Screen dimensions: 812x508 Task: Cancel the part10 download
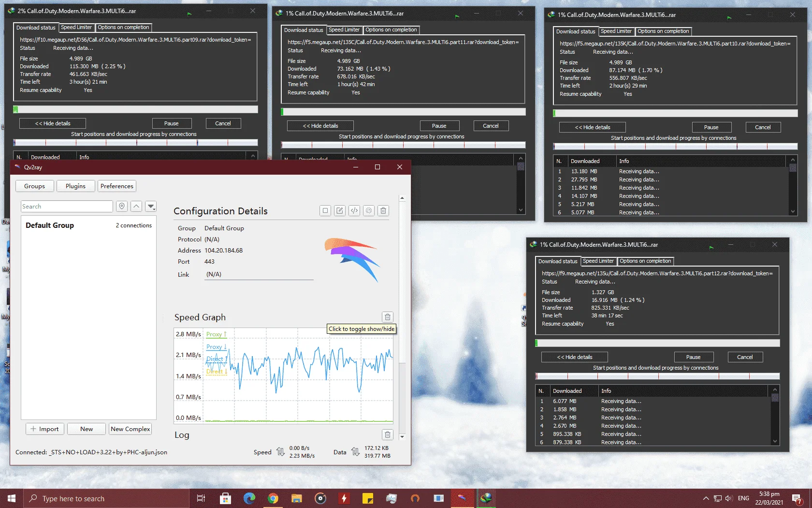[763, 127]
